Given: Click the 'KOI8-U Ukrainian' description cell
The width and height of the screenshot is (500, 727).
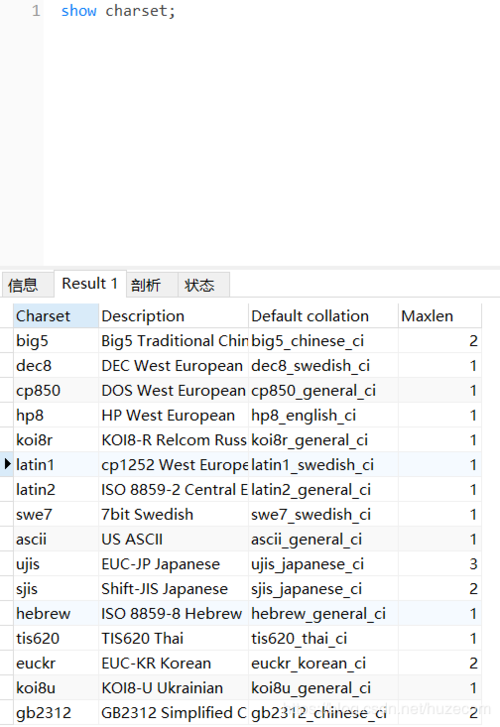Looking at the screenshot, I should [x=173, y=688].
